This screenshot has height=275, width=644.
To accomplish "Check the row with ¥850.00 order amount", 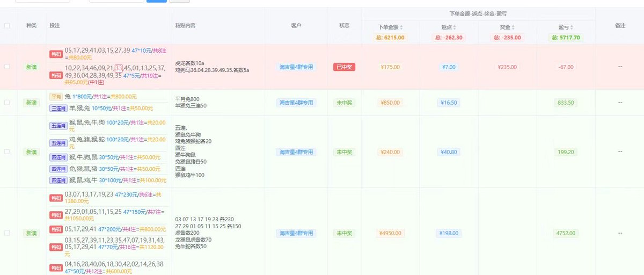I will pos(7,103).
